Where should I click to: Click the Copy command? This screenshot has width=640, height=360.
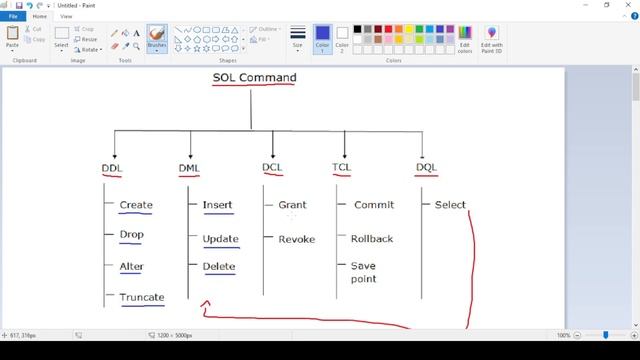[34, 40]
